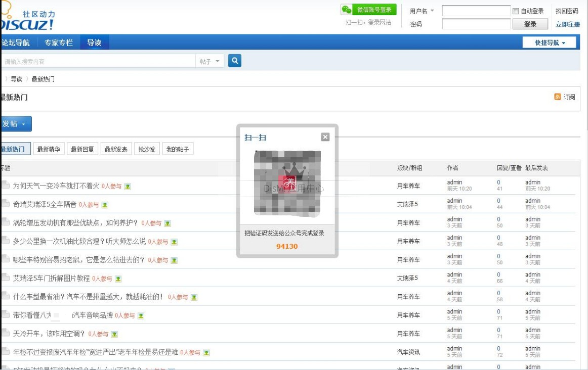This screenshot has width=588, height=370.
Task: Open the 发帖 dropdown button
Action: [x=16, y=124]
